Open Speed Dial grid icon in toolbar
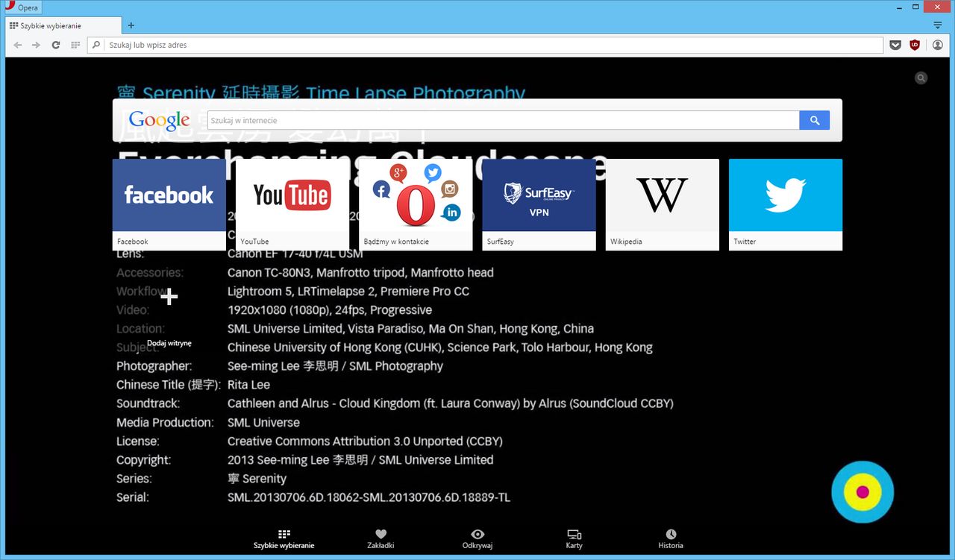 coord(75,45)
